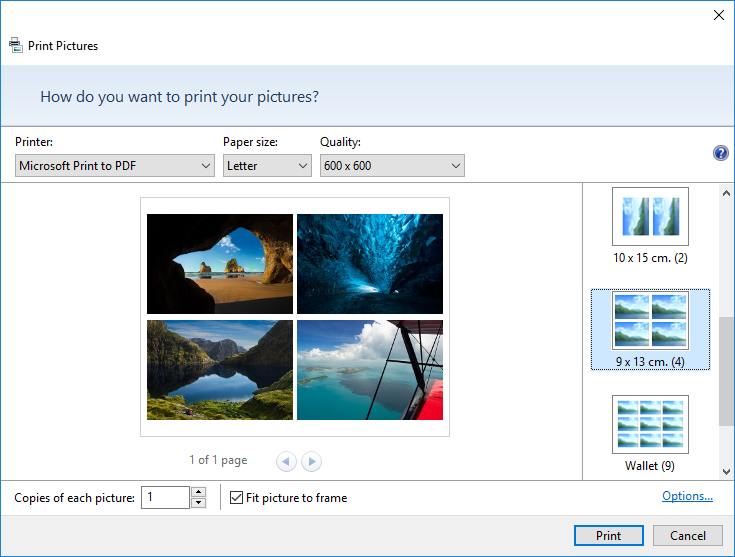The width and height of the screenshot is (735, 557).
Task: Click the printer icon beside Print Pictures
Action: (x=15, y=45)
